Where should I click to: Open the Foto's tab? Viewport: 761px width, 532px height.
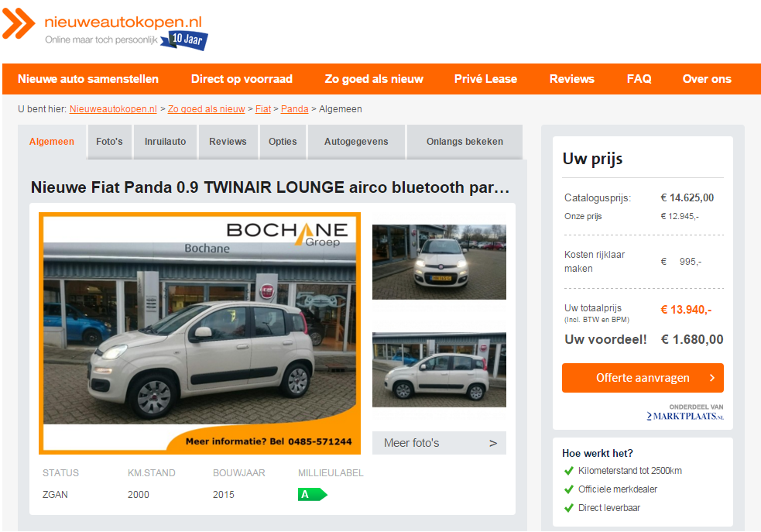click(109, 142)
